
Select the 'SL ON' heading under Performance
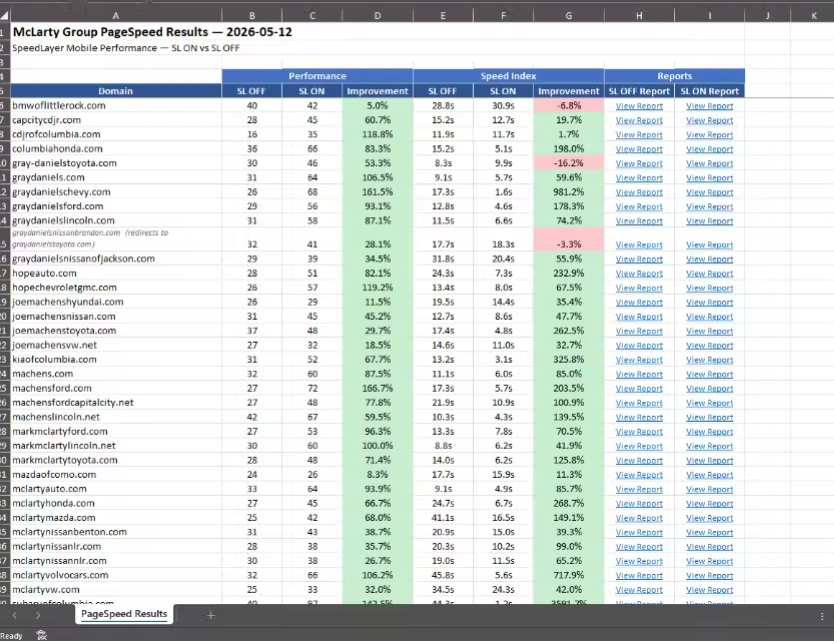312,91
